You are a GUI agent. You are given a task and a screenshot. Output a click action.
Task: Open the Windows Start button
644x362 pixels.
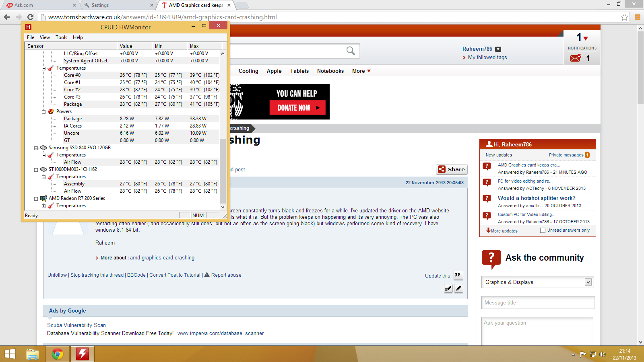10,354
